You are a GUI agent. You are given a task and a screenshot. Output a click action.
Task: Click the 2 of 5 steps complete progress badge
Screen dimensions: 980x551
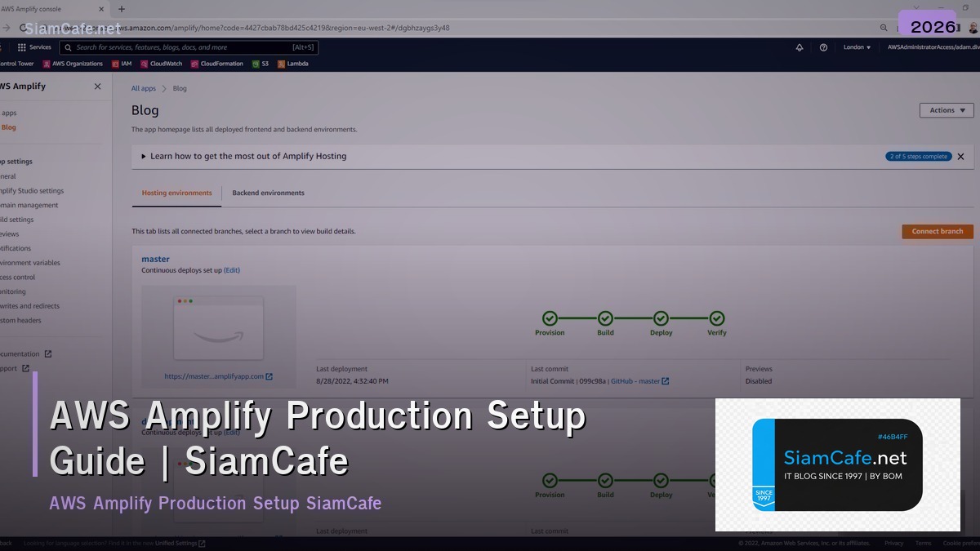click(918, 156)
